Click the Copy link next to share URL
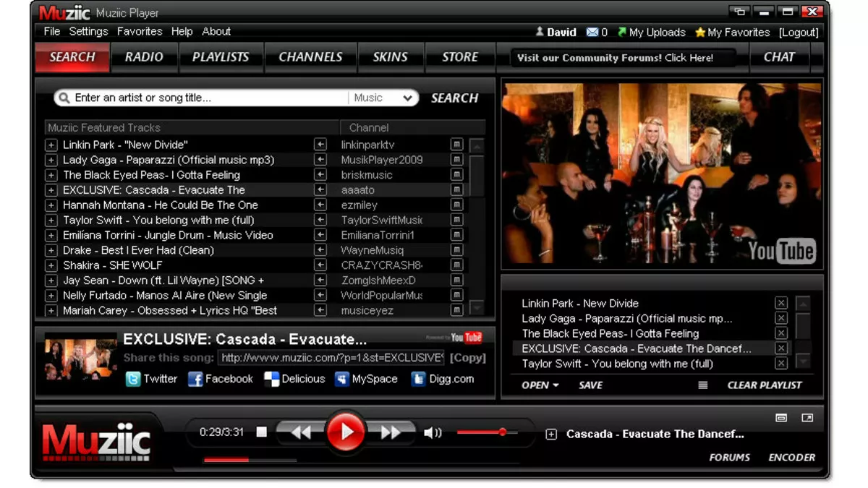Viewport: 868px width, 488px height. click(x=467, y=358)
